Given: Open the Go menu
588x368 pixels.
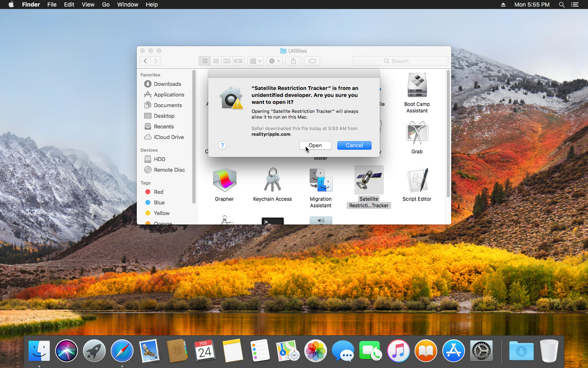Looking at the screenshot, I should click(105, 4).
